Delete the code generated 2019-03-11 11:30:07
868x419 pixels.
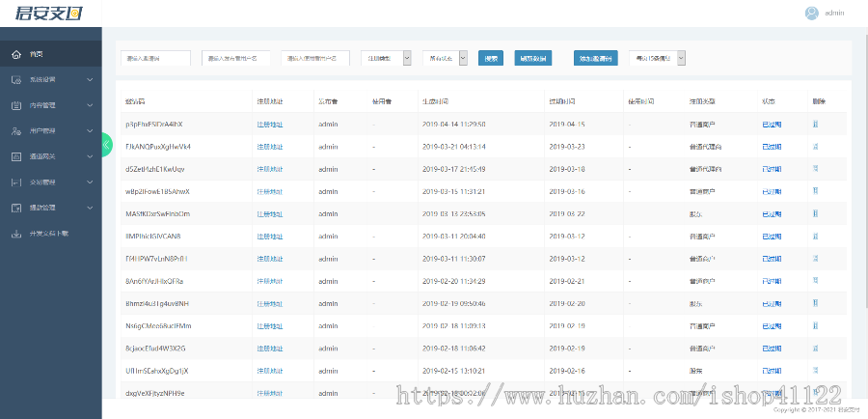click(x=815, y=259)
